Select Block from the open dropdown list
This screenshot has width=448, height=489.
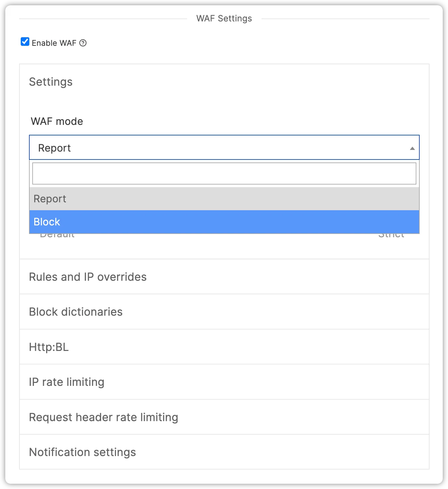pos(224,222)
